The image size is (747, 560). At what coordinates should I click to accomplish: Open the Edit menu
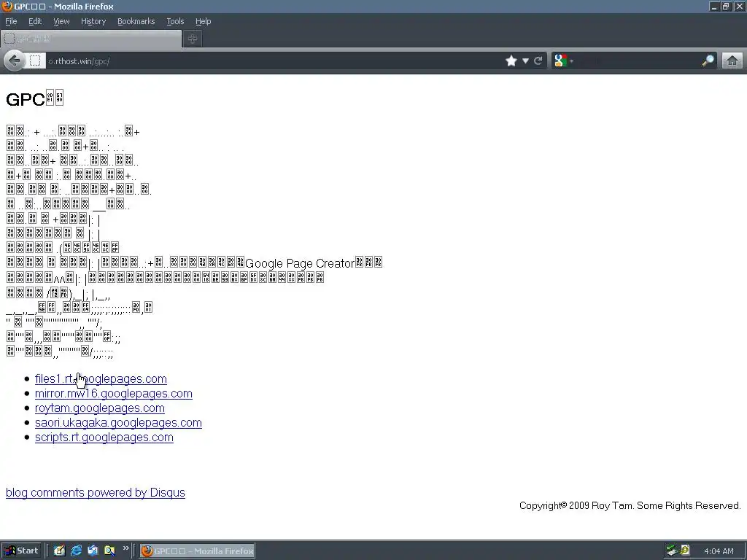tap(35, 21)
